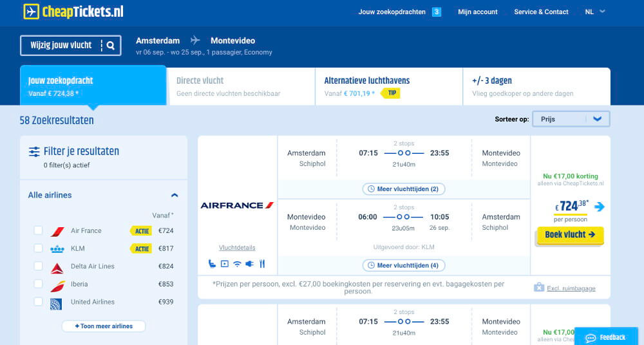Click the yellow TIP tag
Viewport: 644px width, 345px height.
pyautogui.click(x=391, y=93)
